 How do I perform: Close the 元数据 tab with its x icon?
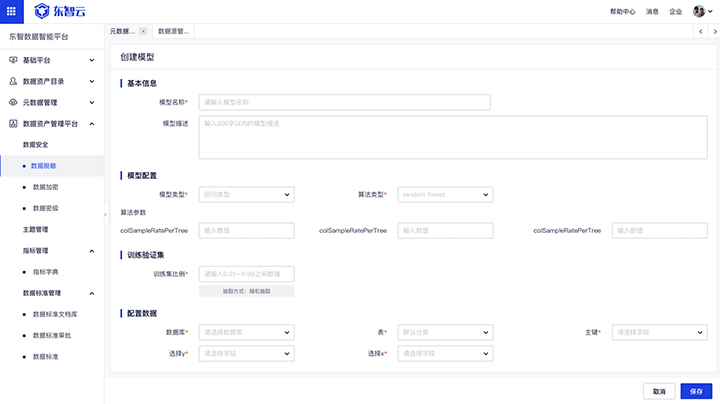[x=143, y=31]
